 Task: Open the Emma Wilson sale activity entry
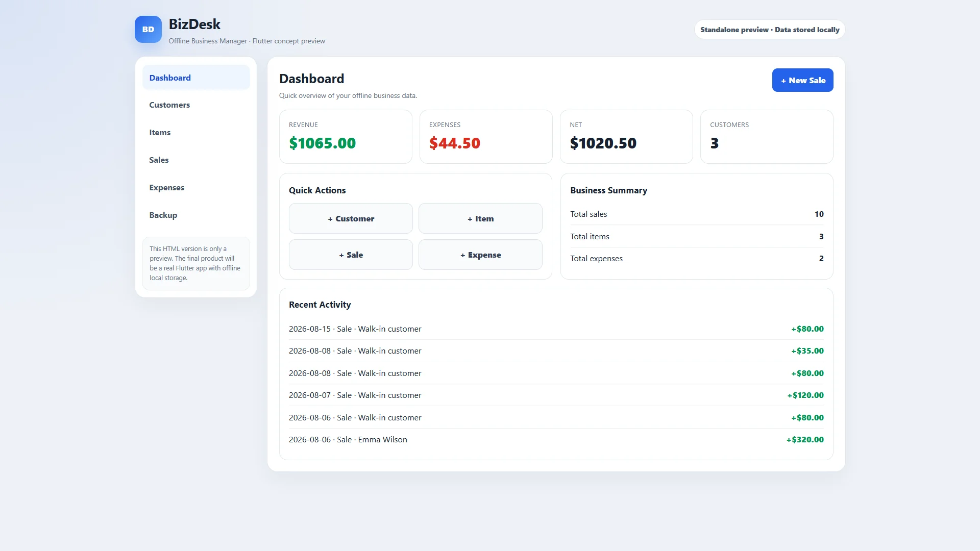click(556, 439)
